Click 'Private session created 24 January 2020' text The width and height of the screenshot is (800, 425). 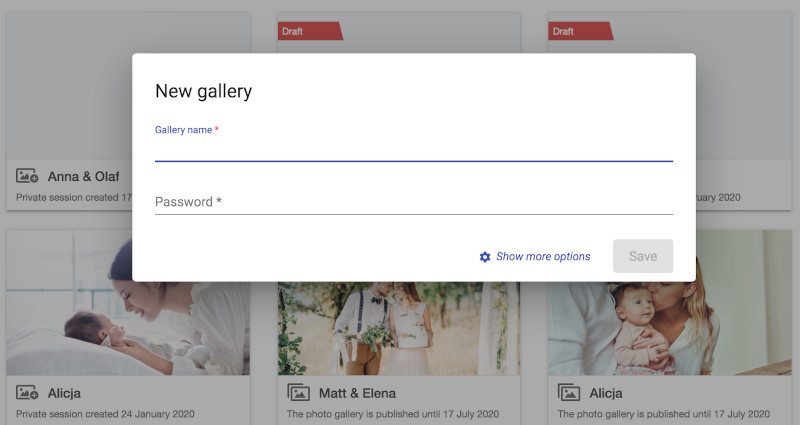coord(105,414)
